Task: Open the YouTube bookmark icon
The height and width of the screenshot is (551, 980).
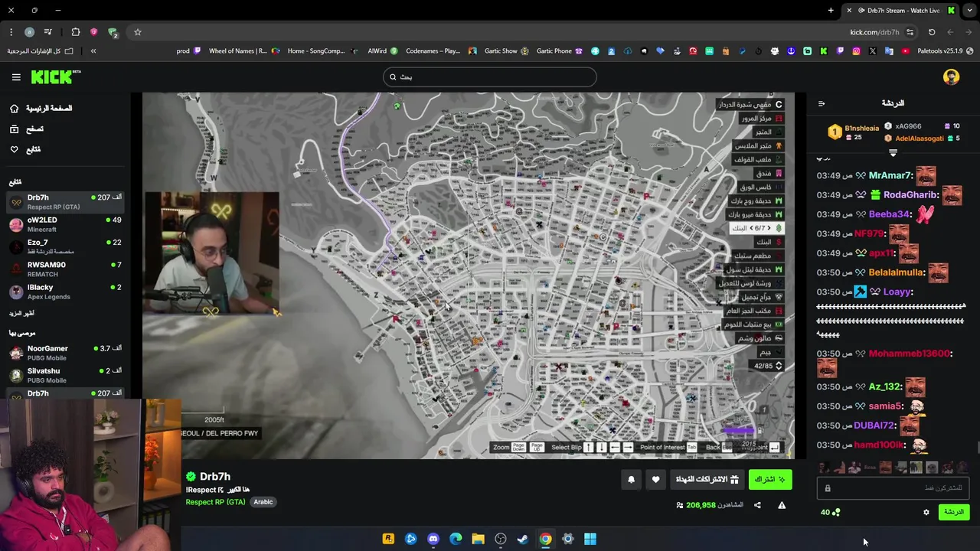Action: [x=905, y=51]
